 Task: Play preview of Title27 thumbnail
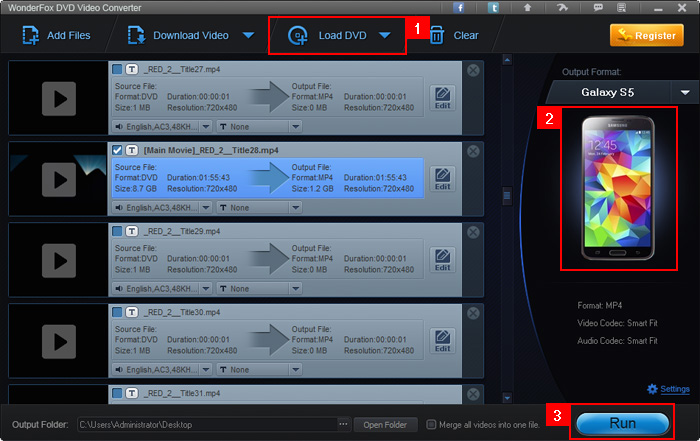(x=59, y=99)
